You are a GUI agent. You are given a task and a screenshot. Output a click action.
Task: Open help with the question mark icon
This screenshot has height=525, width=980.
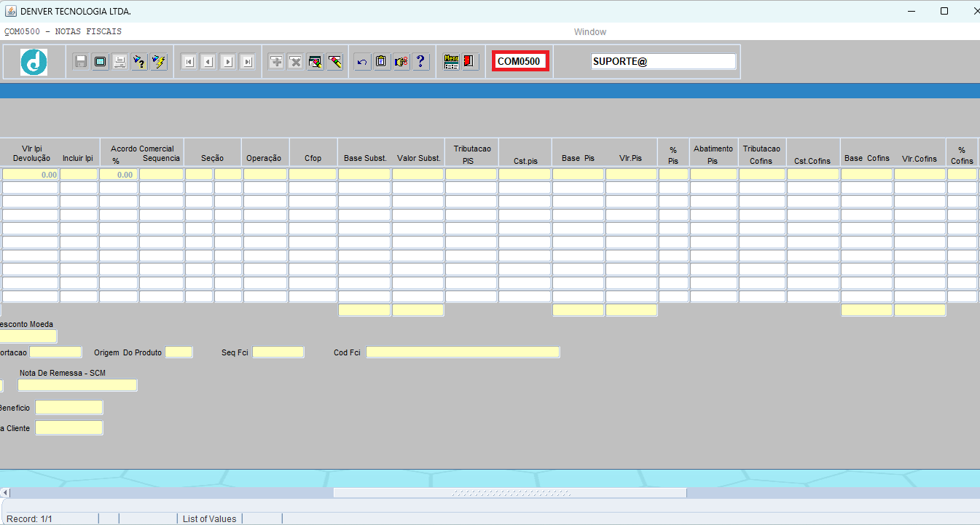[x=420, y=62]
